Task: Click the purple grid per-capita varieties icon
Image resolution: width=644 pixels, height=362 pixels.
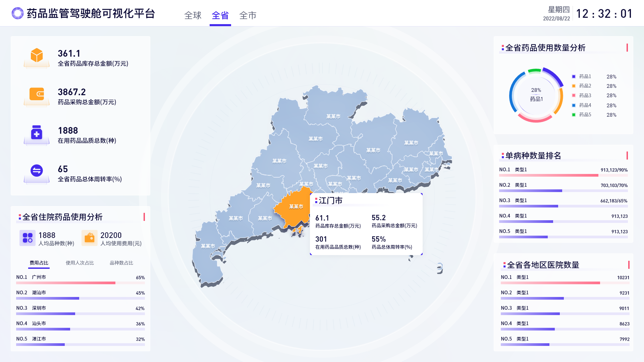Action: coord(28,238)
